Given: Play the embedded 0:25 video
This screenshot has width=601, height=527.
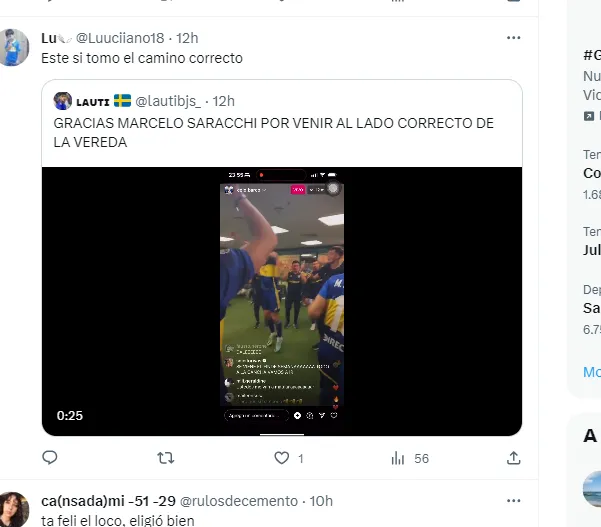Looking at the screenshot, I should [x=282, y=301].
